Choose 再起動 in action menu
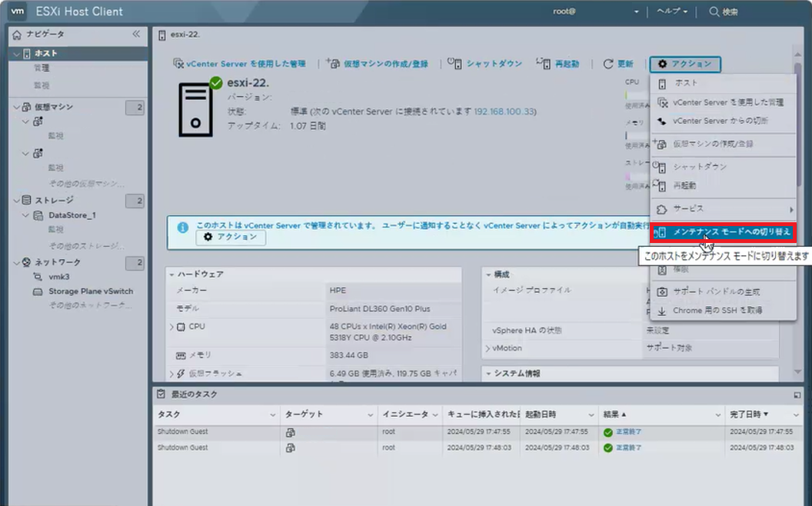Viewport: 812px width, 506px height. coord(723,185)
